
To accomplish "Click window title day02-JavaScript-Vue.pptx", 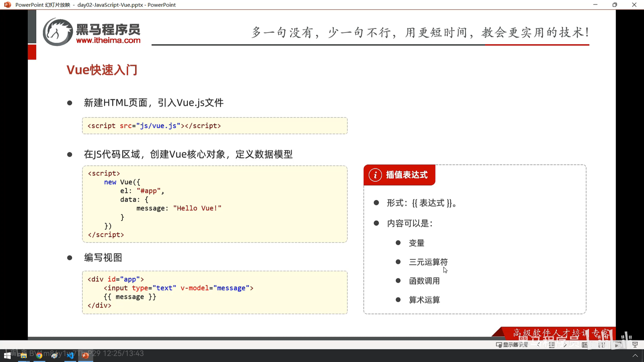I will [110, 5].
